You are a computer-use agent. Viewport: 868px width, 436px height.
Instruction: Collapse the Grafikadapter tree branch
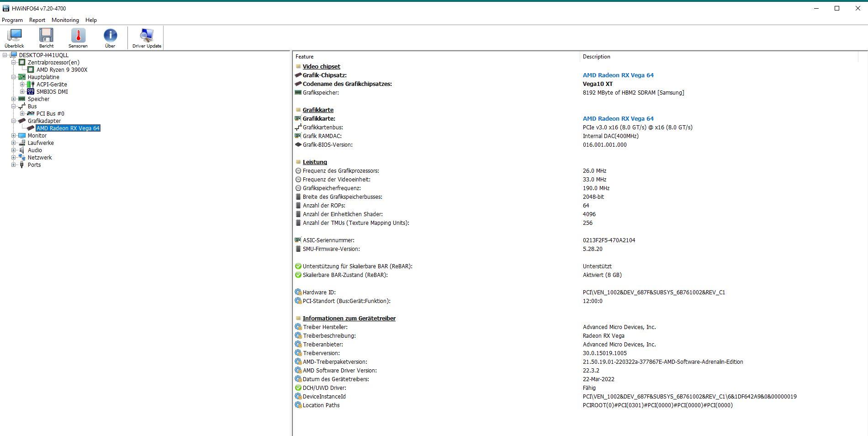pos(14,121)
